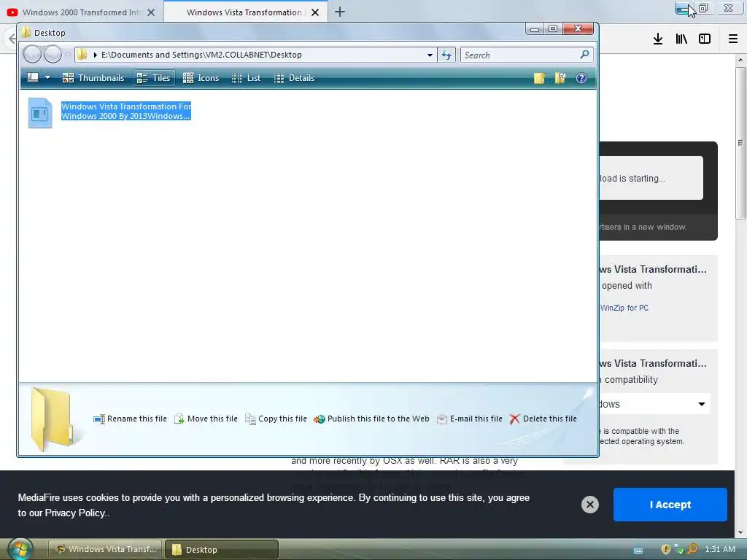
Task: Click the large folder icon in details pane
Action: coord(53,419)
